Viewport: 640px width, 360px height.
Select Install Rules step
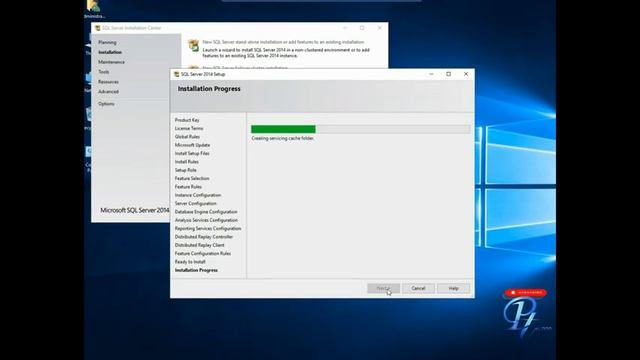point(187,162)
